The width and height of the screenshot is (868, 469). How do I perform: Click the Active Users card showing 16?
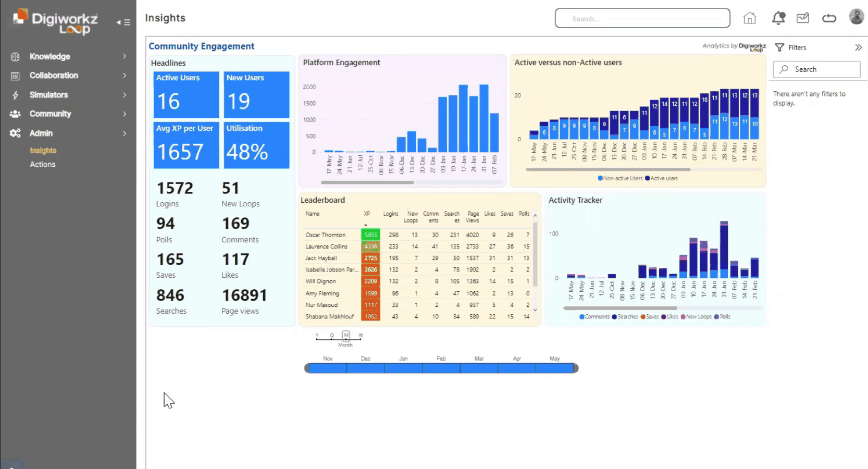(x=186, y=95)
